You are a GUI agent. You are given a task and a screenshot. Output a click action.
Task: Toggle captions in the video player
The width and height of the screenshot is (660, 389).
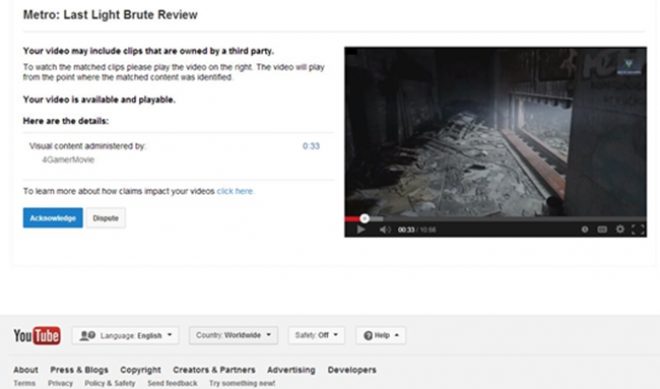tap(602, 229)
